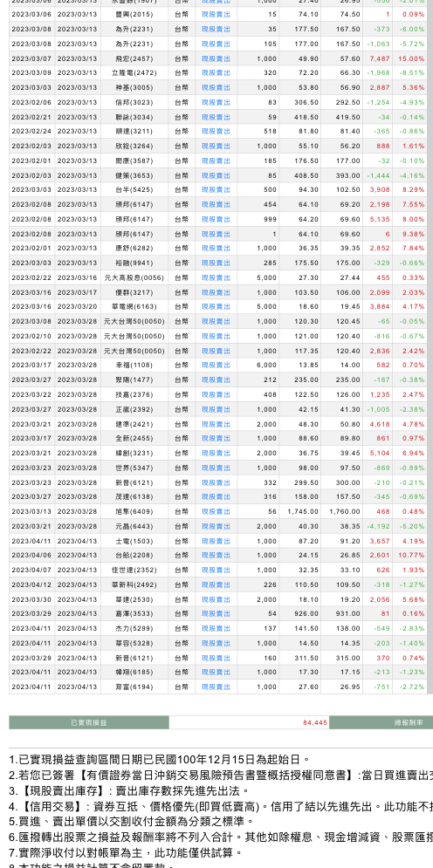Click 現股賣出 link in 台半(5425) row
The width and height of the screenshot is (433, 868).
click(216, 190)
